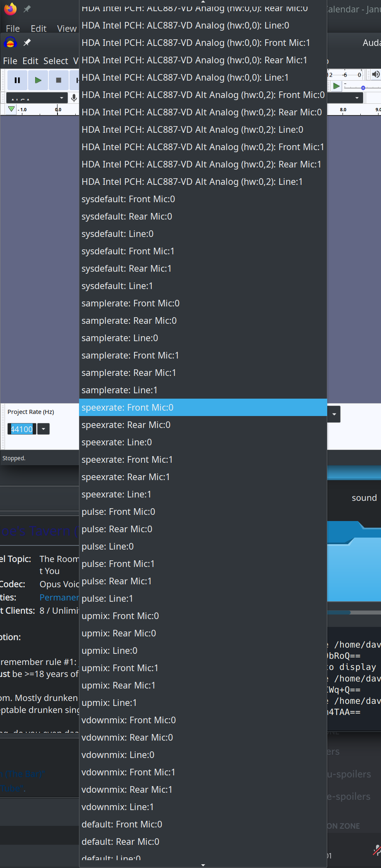Select vdownmix: Line:1 device
This screenshot has width=381, height=868.
(203, 807)
